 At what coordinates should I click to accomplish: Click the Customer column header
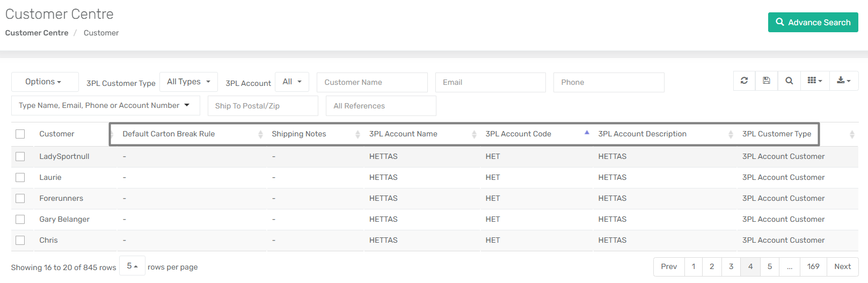(x=56, y=134)
